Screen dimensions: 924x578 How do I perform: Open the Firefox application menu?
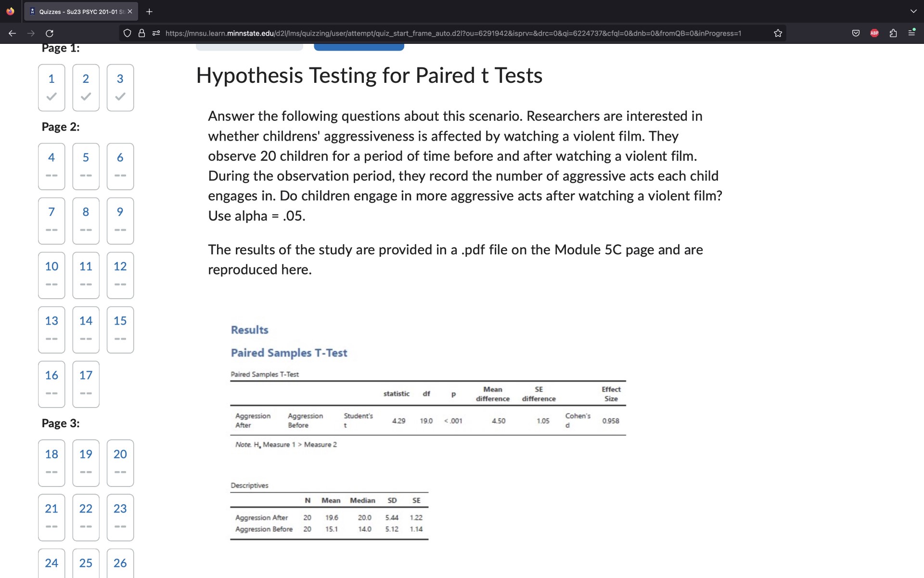coord(912,33)
